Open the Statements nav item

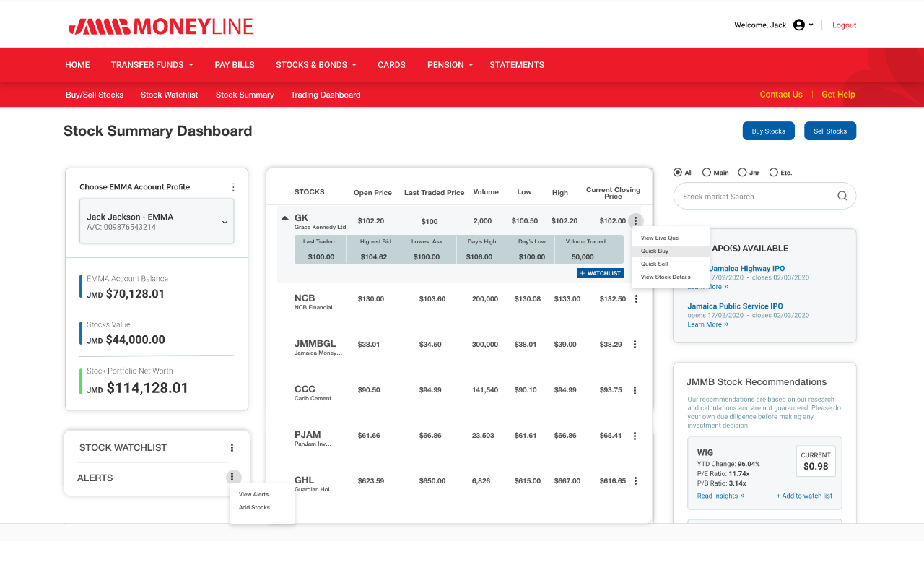coord(517,65)
